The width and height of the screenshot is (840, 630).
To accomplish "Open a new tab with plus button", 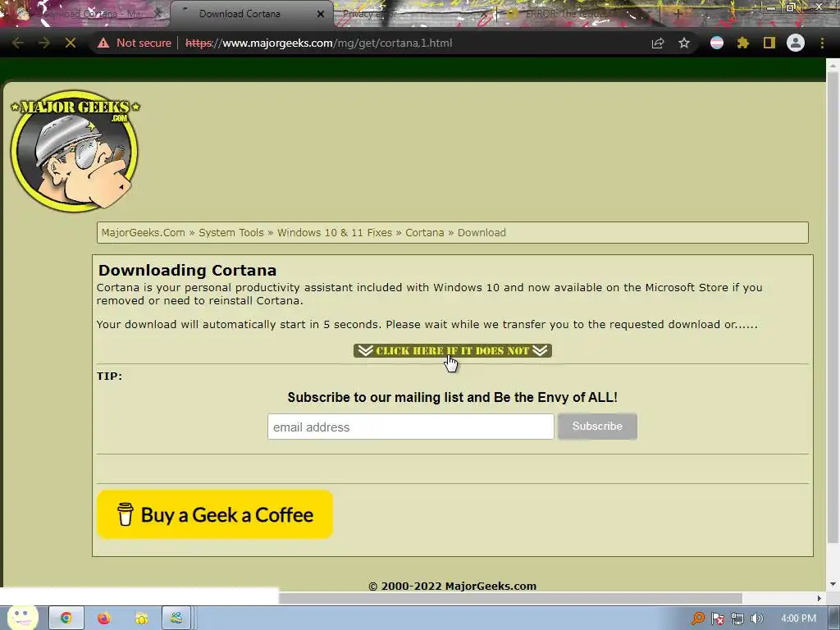I will pyautogui.click(x=678, y=14).
